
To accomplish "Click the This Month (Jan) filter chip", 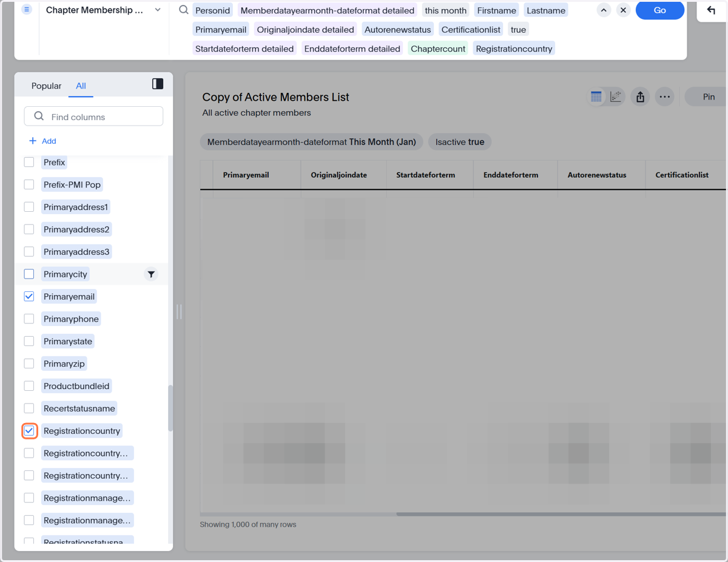I will coord(312,142).
